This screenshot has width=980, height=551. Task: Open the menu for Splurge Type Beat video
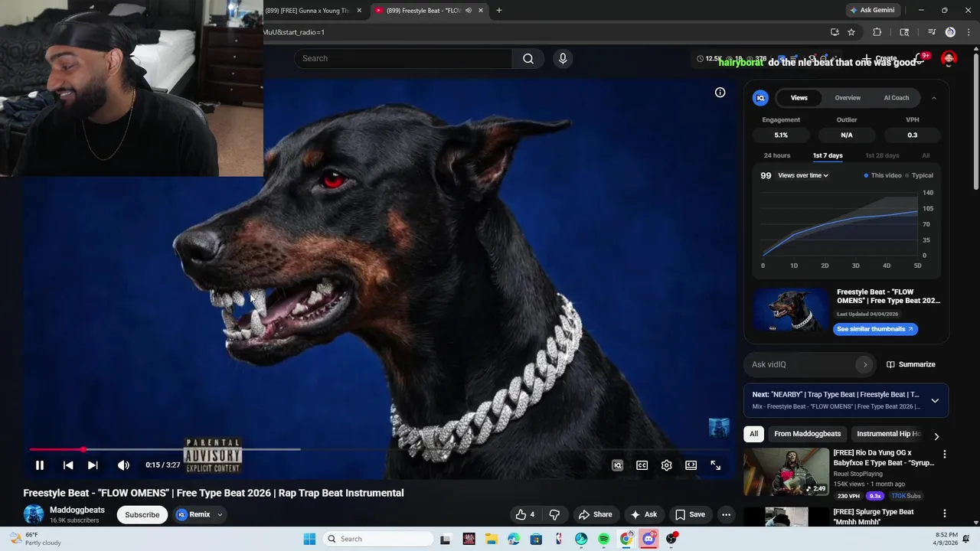coord(944,513)
